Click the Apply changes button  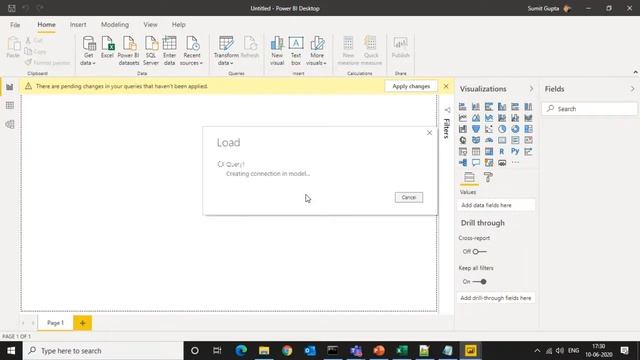click(411, 86)
